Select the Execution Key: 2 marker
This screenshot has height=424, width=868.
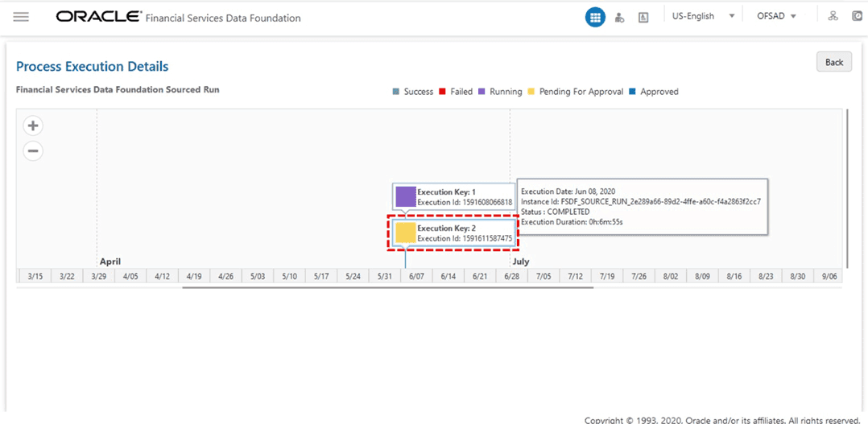pyautogui.click(x=454, y=233)
